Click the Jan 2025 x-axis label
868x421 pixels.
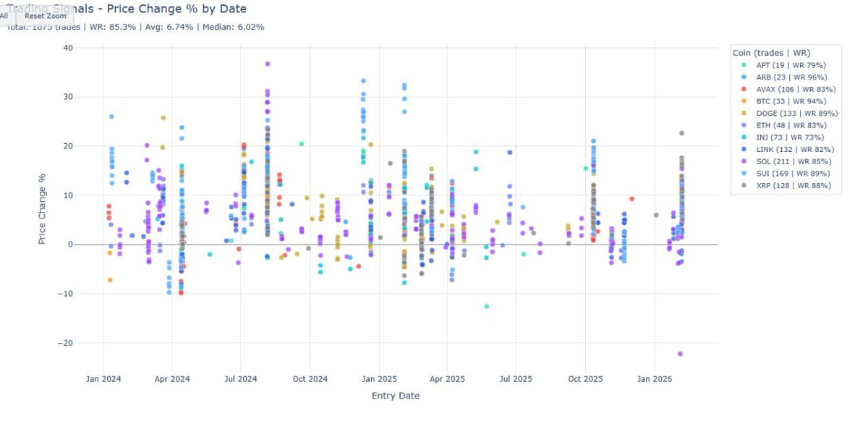pyautogui.click(x=379, y=378)
